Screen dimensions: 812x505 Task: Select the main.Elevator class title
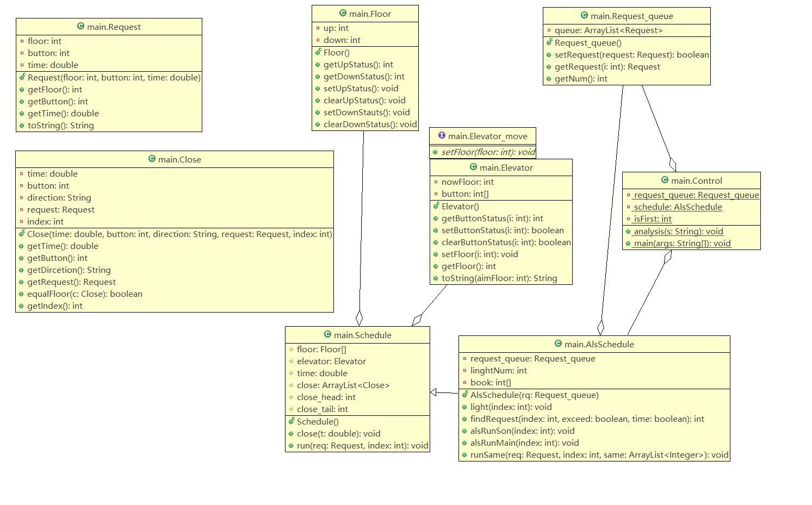point(506,167)
